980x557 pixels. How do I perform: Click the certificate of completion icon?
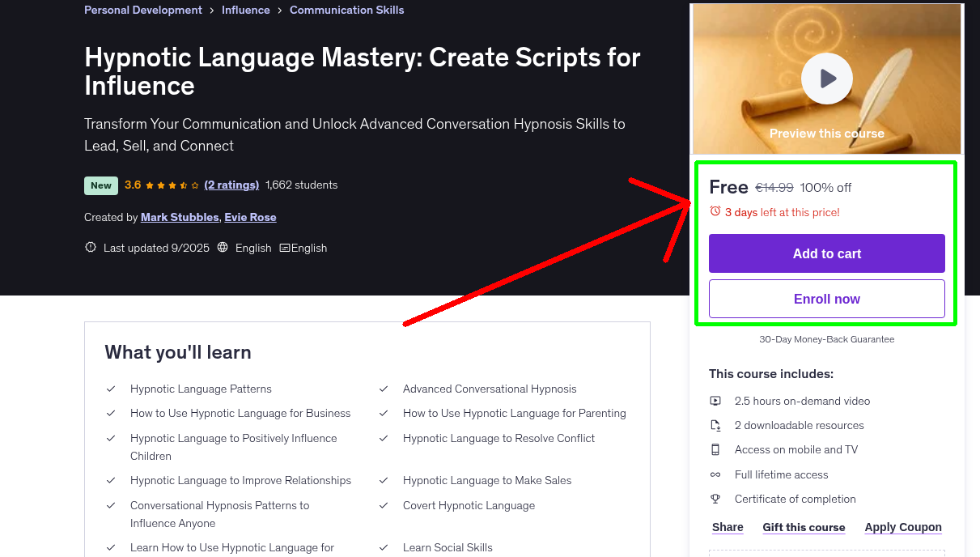coord(715,499)
